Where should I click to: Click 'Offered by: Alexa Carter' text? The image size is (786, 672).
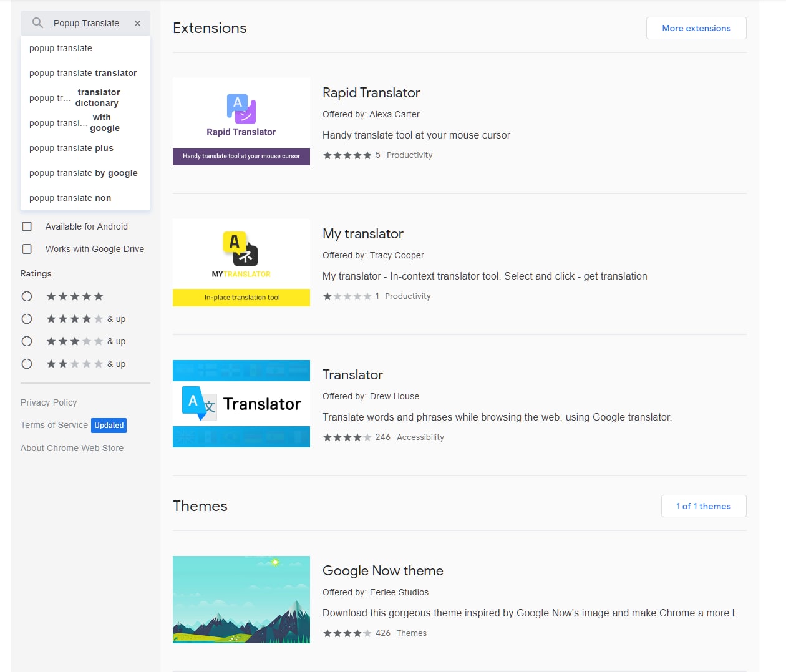[x=371, y=114]
